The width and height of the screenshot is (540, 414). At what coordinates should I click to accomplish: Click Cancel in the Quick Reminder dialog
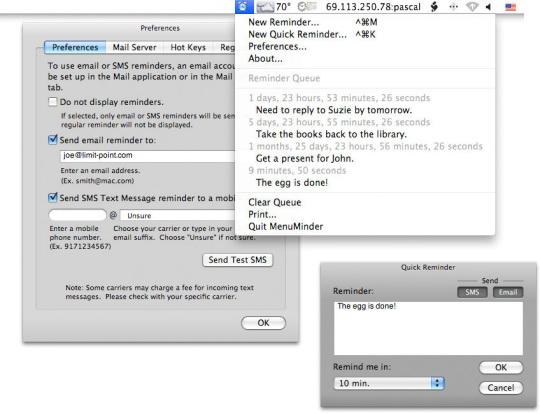(501, 388)
